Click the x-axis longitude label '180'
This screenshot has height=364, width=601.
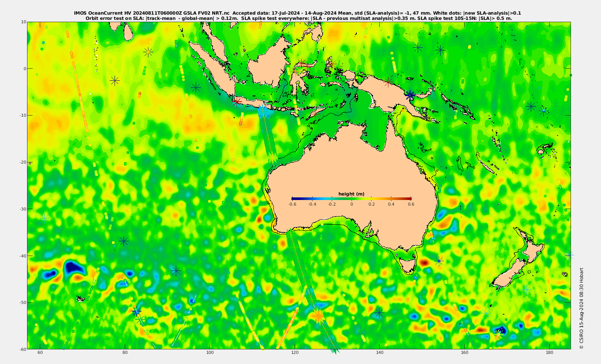[549, 352]
